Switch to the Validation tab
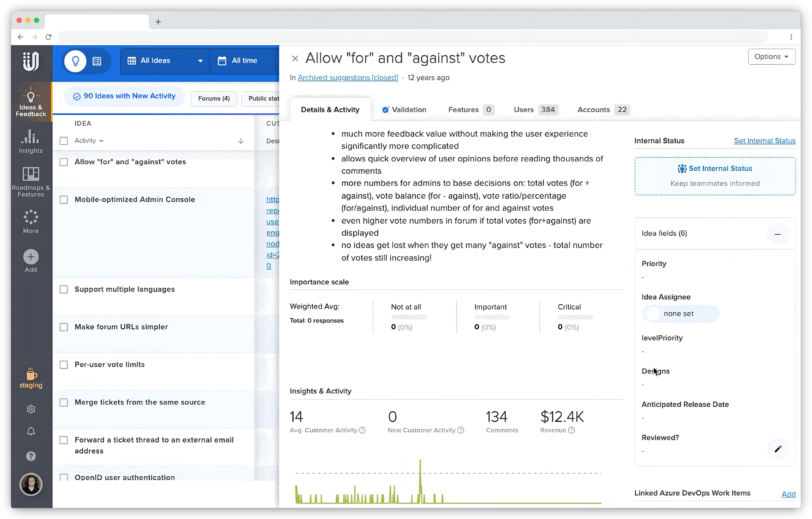812x519 pixels. coord(409,110)
